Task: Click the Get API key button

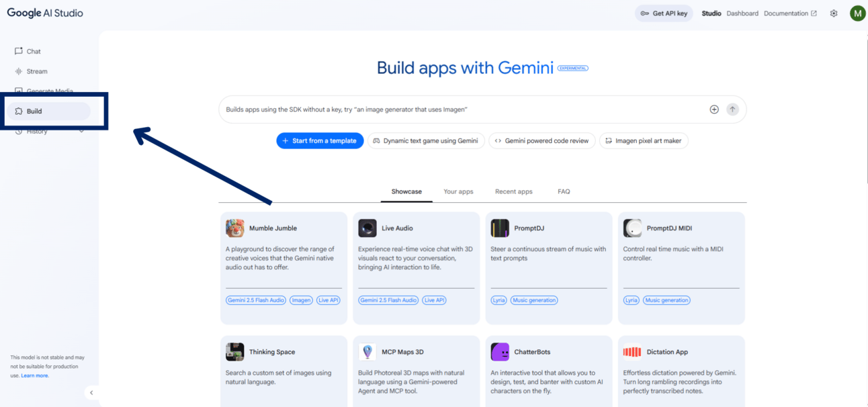Action: pos(664,13)
